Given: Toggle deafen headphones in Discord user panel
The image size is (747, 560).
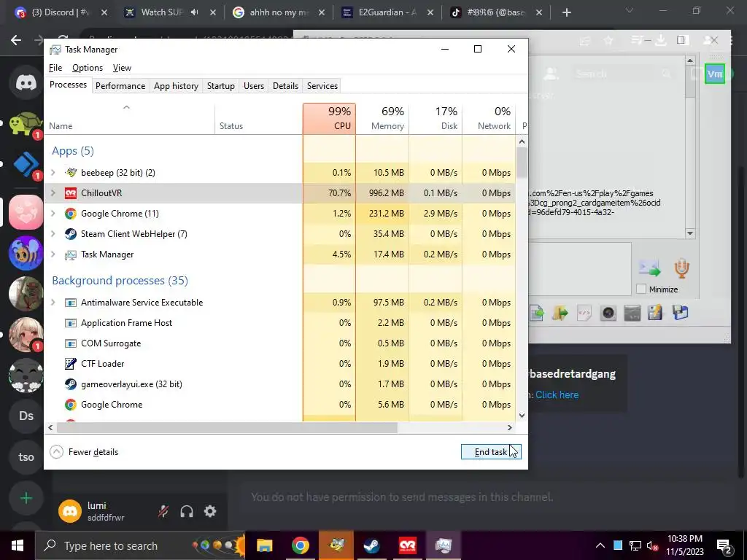Looking at the screenshot, I should click(x=187, y=511).
